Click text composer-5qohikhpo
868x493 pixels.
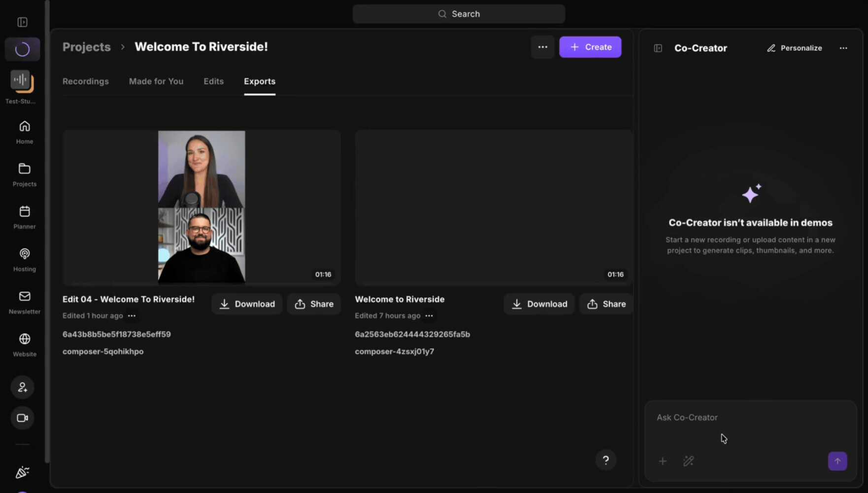point(103,352)
